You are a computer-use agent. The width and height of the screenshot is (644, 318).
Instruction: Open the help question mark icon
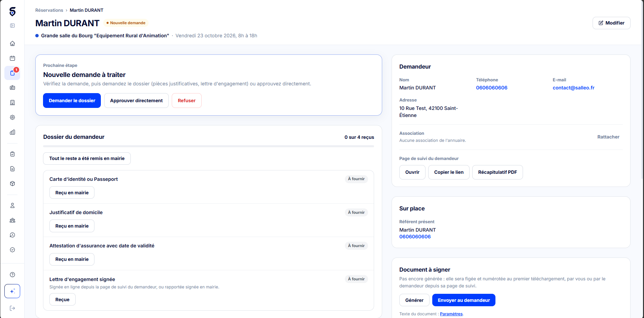coord(12,275)
